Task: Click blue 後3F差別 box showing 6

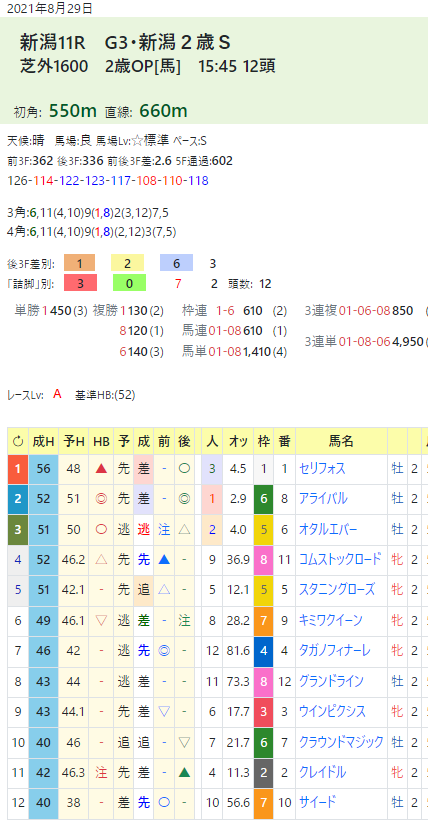Action: (176, 263)
